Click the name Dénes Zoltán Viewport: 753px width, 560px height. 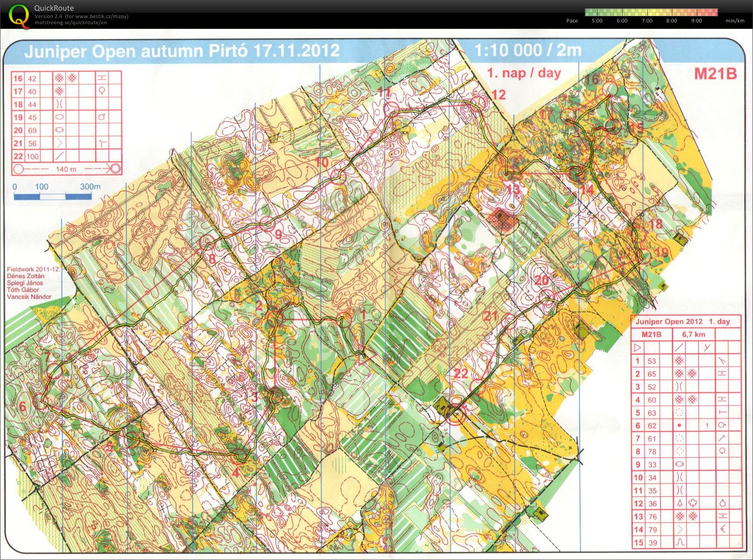(x=25, y=276)
